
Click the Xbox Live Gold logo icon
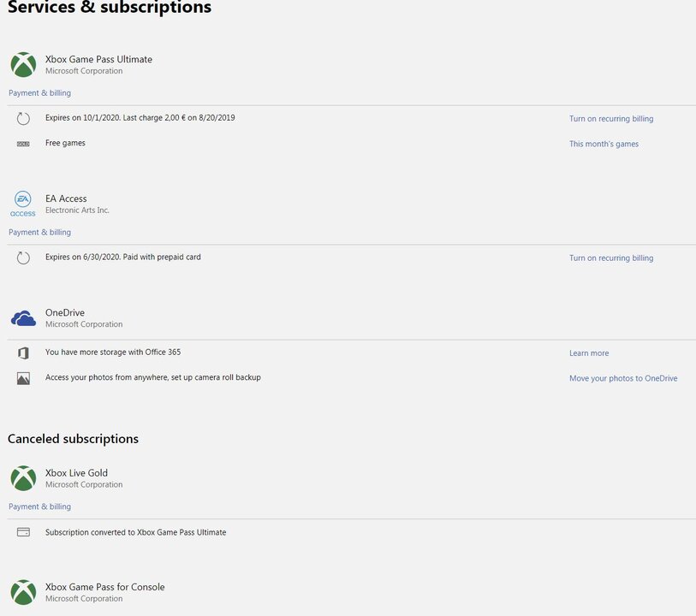[23, 478]
